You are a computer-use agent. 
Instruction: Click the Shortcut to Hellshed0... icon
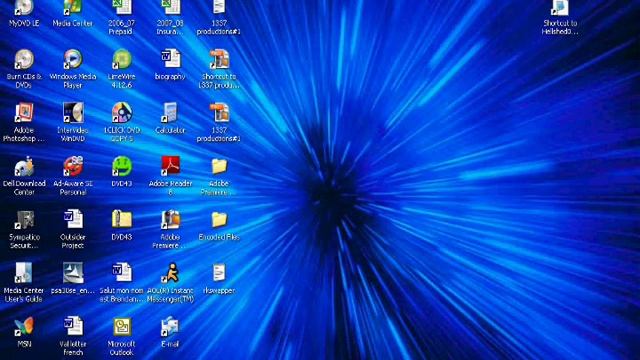[560, 8]
